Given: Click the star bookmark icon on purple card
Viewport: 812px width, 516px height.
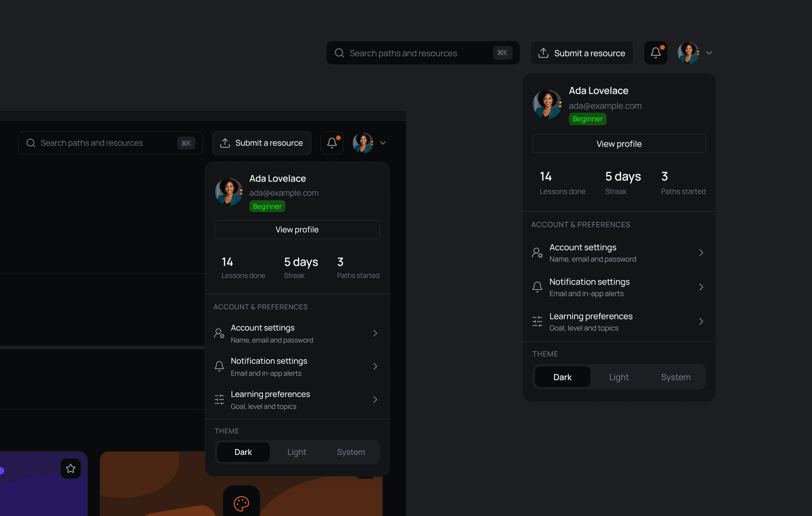Looking at the screenshot, I should click(x=71, y=468).
